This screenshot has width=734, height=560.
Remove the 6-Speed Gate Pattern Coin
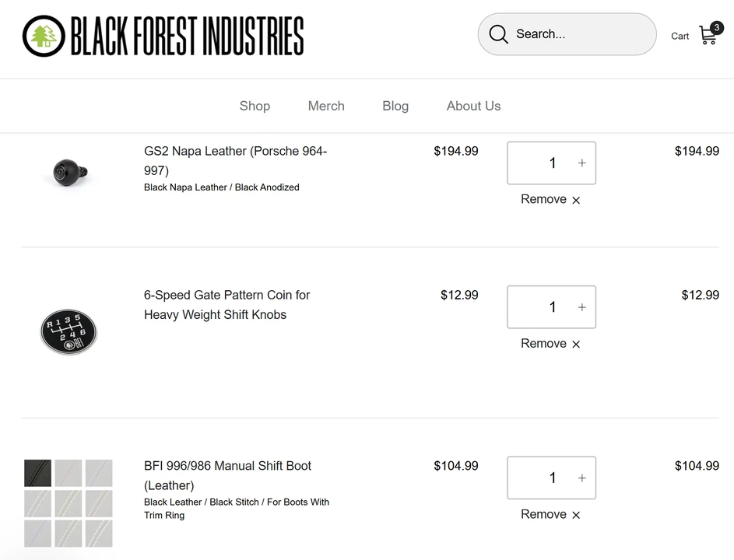pos(550,344)
